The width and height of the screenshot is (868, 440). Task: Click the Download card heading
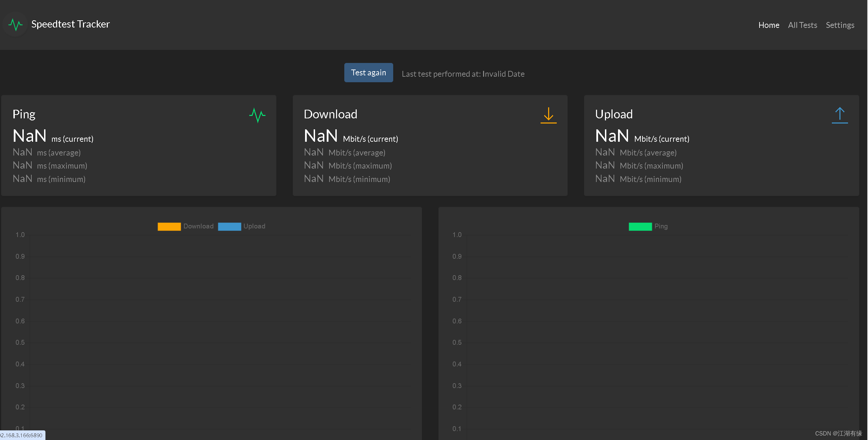click(330, 114)
